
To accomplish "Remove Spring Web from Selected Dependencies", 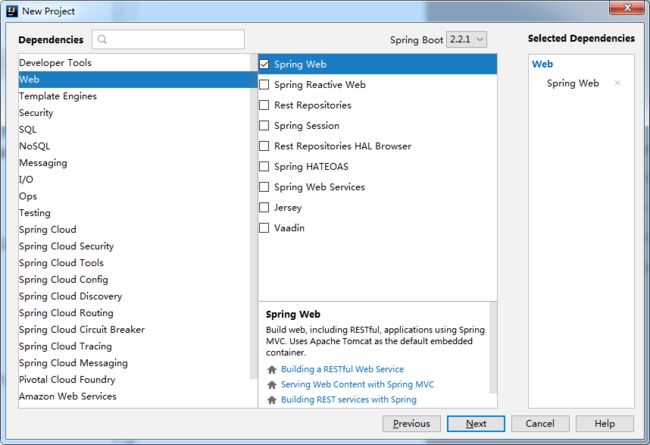I will 617,83.
